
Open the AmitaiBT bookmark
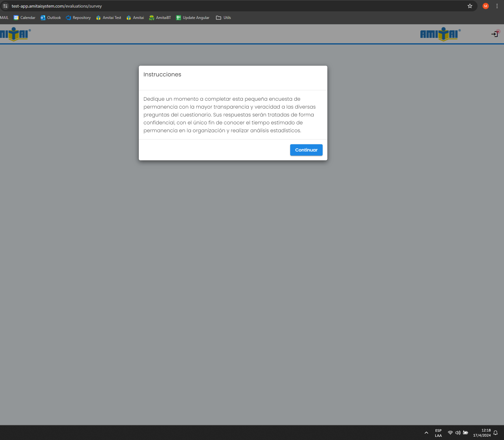(x=160, y=18)
